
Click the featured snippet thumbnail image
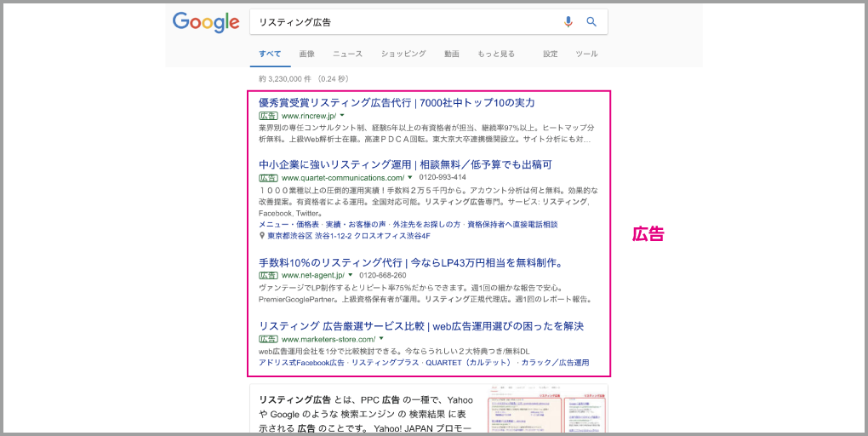tap(547, 408)
